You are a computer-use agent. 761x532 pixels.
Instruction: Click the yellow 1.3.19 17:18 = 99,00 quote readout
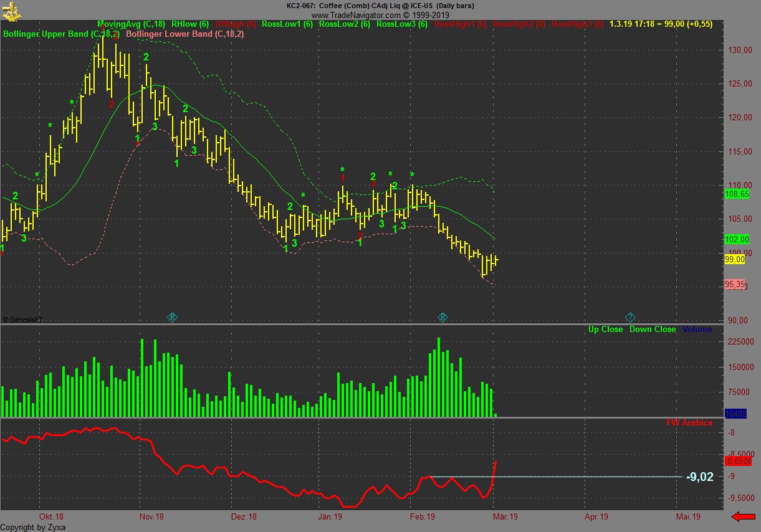[661, 24]
